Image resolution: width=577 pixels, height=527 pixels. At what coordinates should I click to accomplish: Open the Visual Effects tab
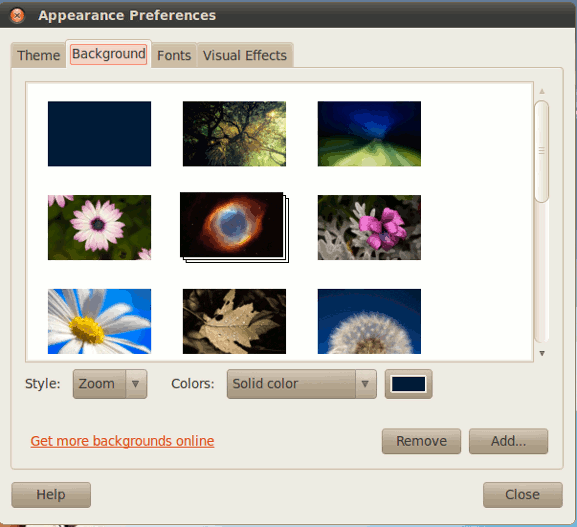[245, 56]
